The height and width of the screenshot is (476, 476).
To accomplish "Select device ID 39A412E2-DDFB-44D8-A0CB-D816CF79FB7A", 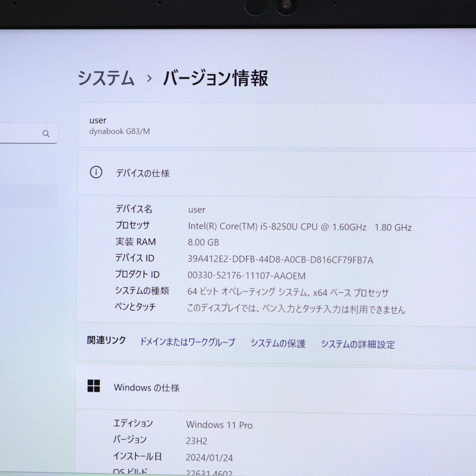I will tap(280, 260).
